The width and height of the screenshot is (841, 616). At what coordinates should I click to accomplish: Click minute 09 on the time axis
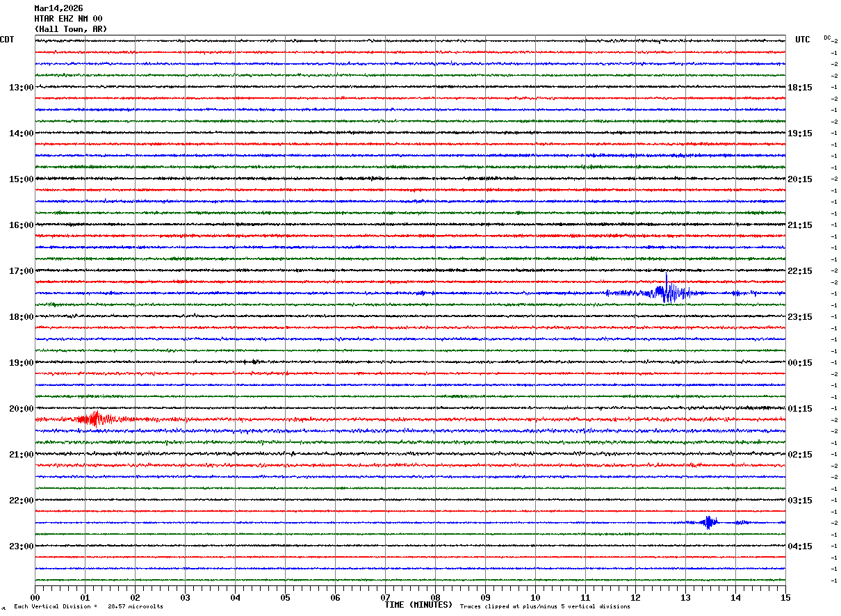[485, 597]
